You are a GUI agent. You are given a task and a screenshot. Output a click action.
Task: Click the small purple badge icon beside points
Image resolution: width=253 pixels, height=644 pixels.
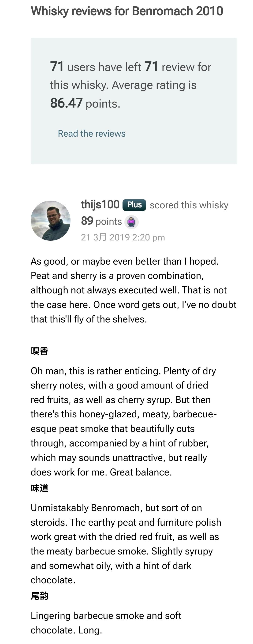[x=131, y=222]
